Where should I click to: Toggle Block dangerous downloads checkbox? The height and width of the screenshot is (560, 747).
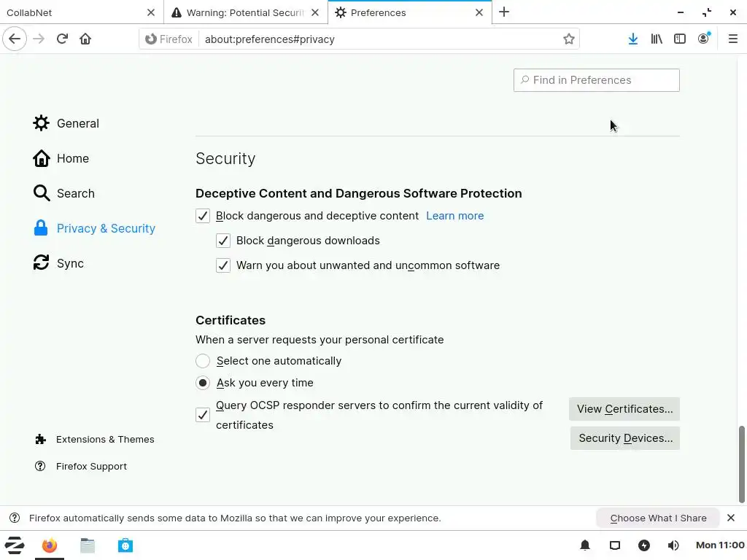pos(223,241)
